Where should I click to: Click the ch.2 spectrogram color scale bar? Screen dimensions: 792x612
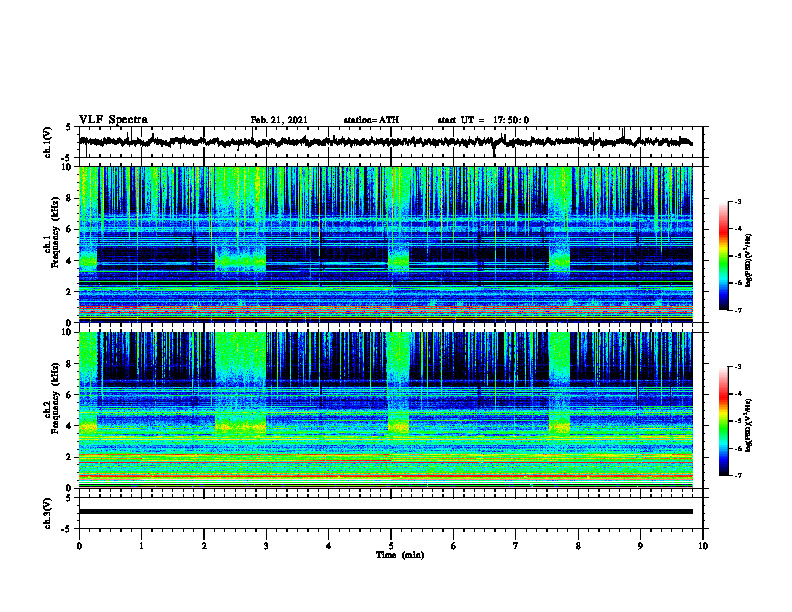[x=723, y=421]
